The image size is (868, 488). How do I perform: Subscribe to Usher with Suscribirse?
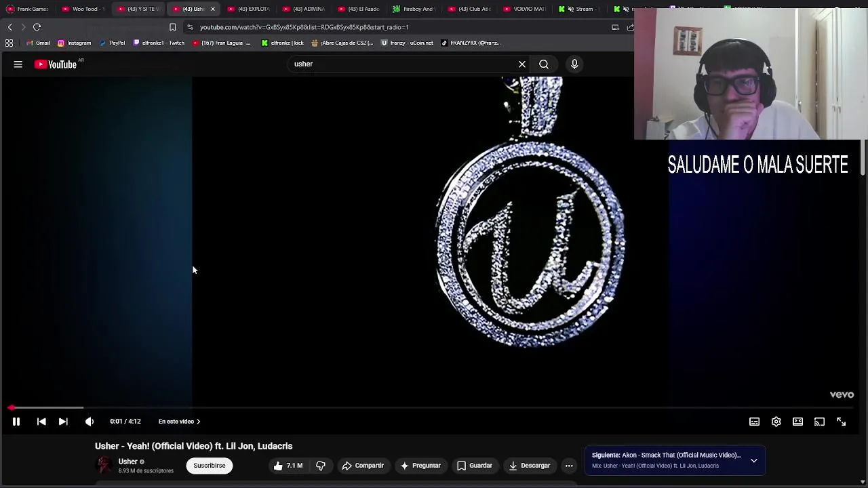point(210,466)
